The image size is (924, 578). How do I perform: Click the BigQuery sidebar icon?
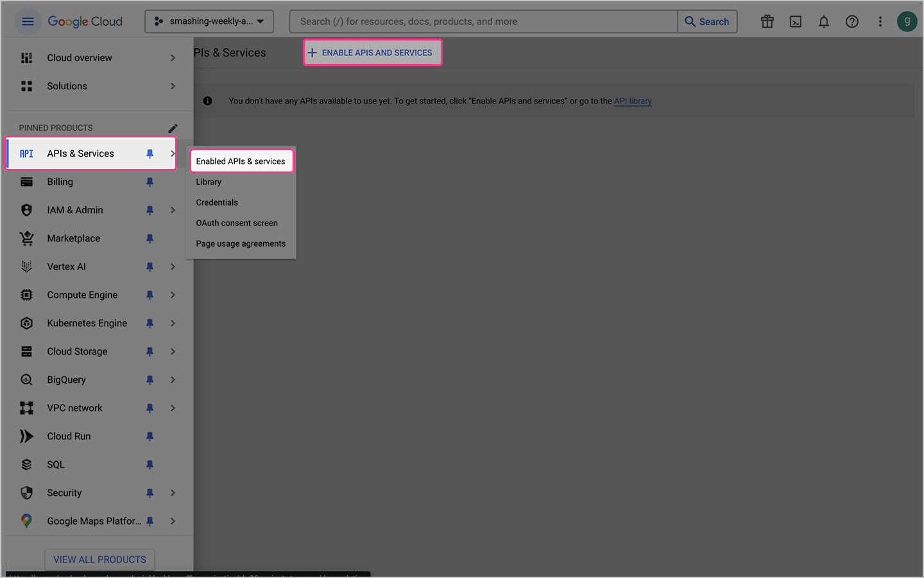[x=26, y=380]
